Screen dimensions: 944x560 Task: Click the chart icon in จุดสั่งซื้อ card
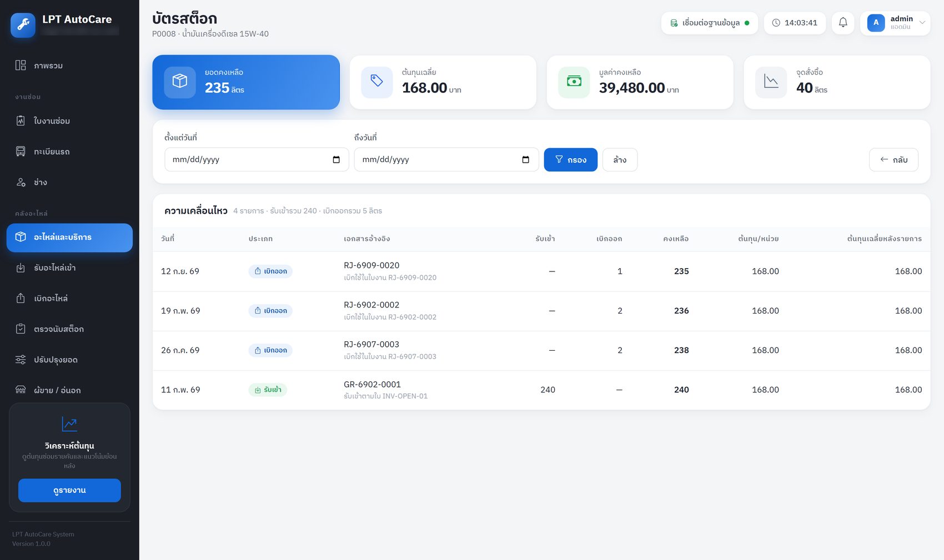(771, 82)
